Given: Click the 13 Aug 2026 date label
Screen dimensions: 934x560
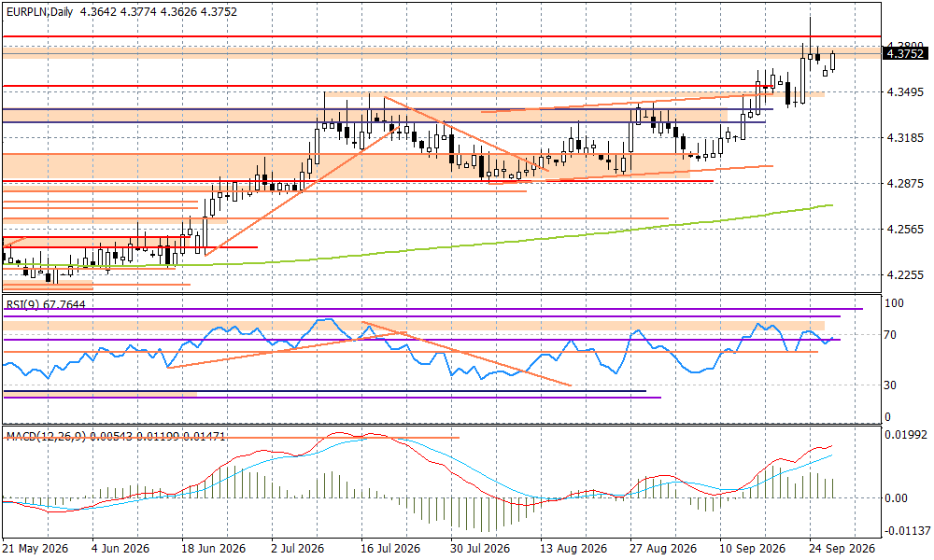Looking at the screenshot, I should point(573,548).
